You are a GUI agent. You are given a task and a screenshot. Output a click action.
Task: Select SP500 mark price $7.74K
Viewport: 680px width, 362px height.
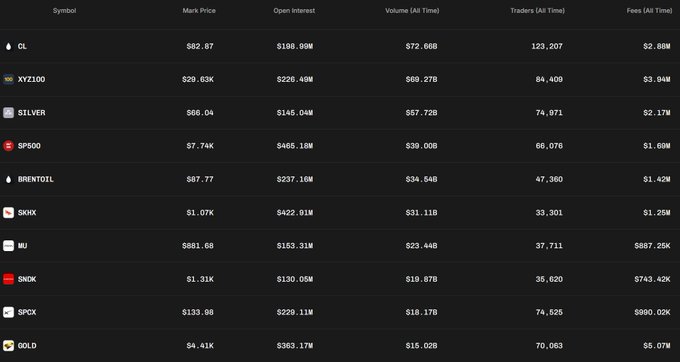click(x=200, y=146)
